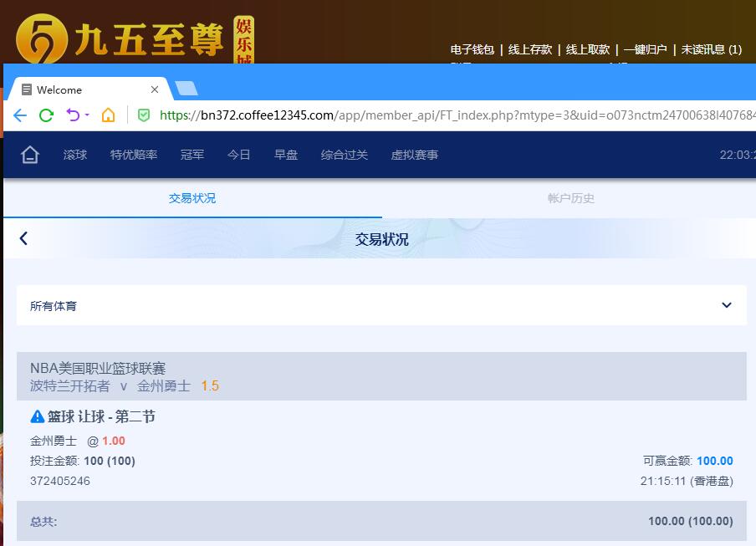Click the 可赢金额 value 100.00

coord(714,461)
